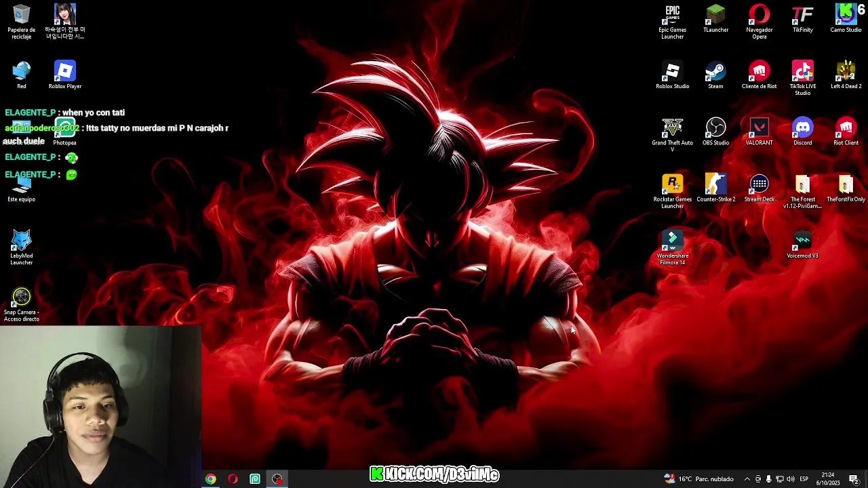Change the ESP input language
Image resolution: width=868 pixels, height=488 pixels.
coord(804,479)
